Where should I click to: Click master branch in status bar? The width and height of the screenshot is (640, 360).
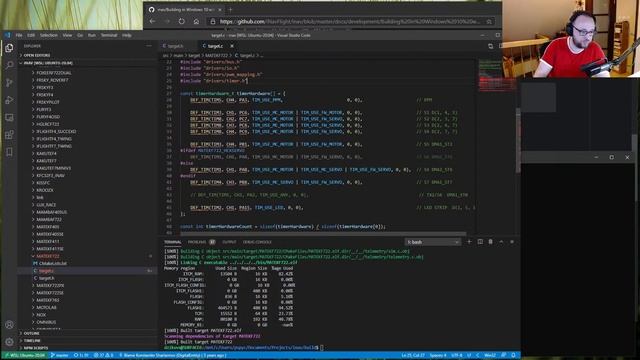tap(60, 356)
